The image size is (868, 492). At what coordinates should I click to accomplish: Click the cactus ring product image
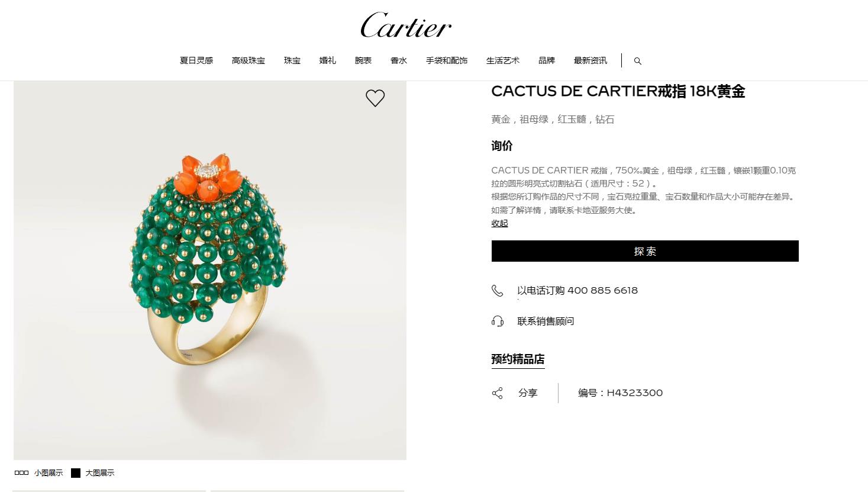click(210, 271)
